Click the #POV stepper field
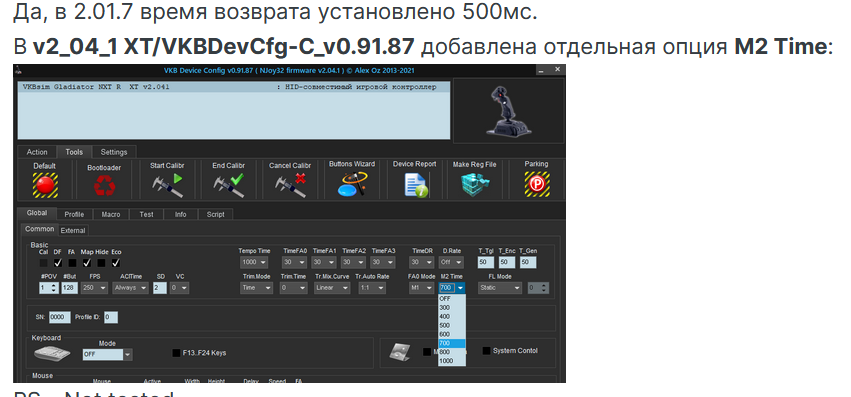851x397 pixels. (49, 288)
